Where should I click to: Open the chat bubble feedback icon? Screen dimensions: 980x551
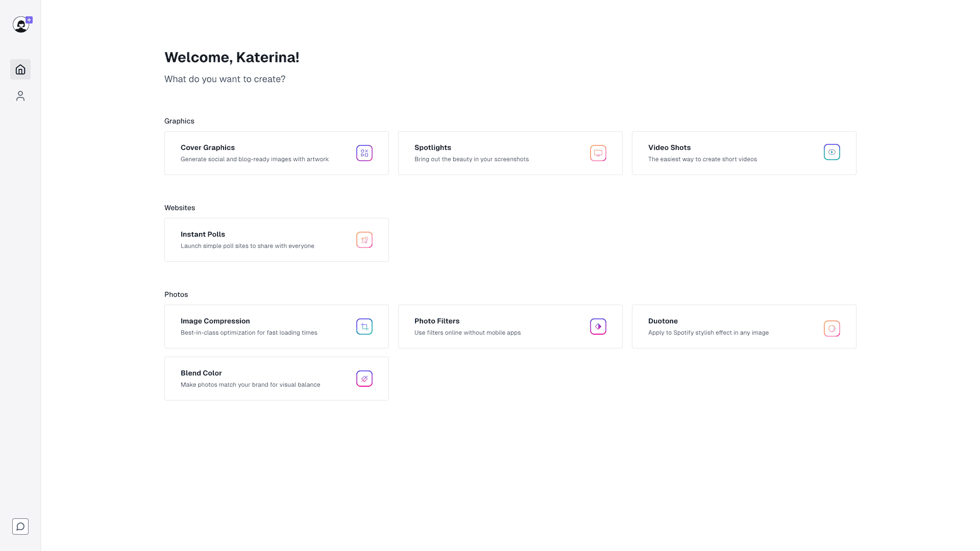[20, 527]
